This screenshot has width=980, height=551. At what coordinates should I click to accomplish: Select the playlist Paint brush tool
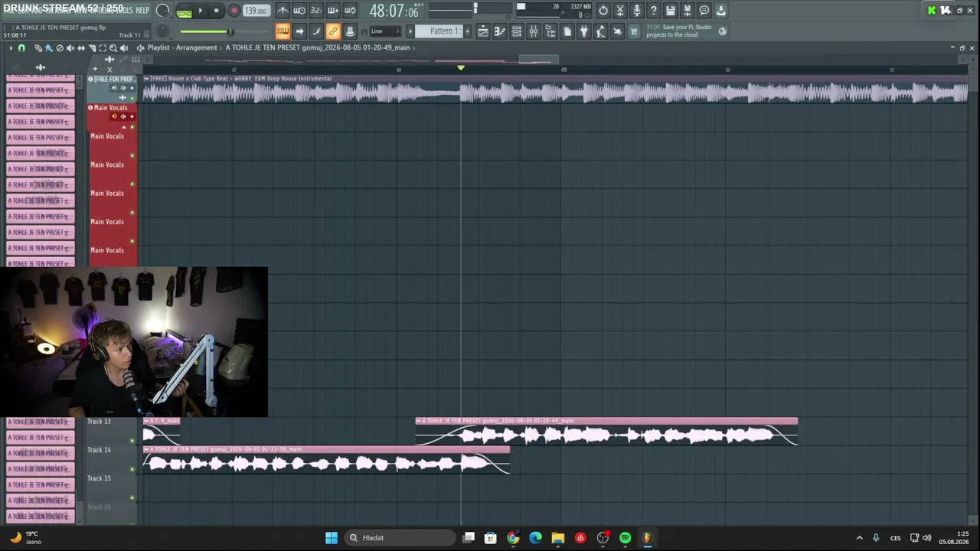(49, 48)
